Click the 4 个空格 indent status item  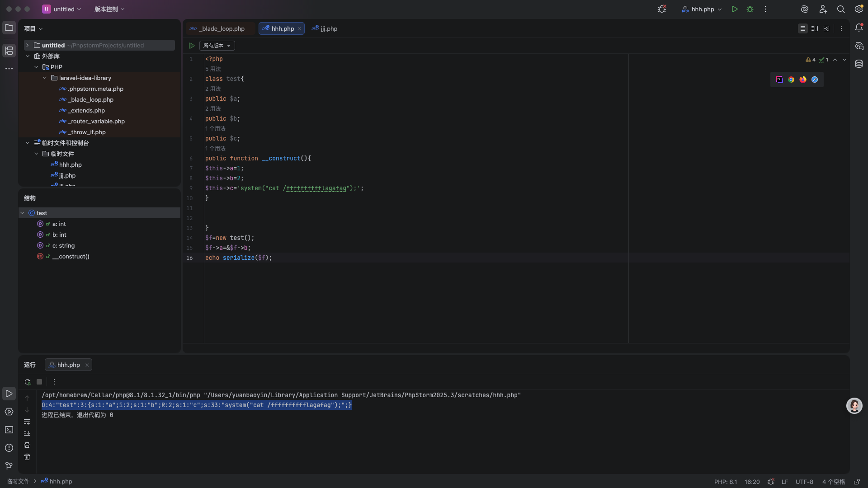834,482
